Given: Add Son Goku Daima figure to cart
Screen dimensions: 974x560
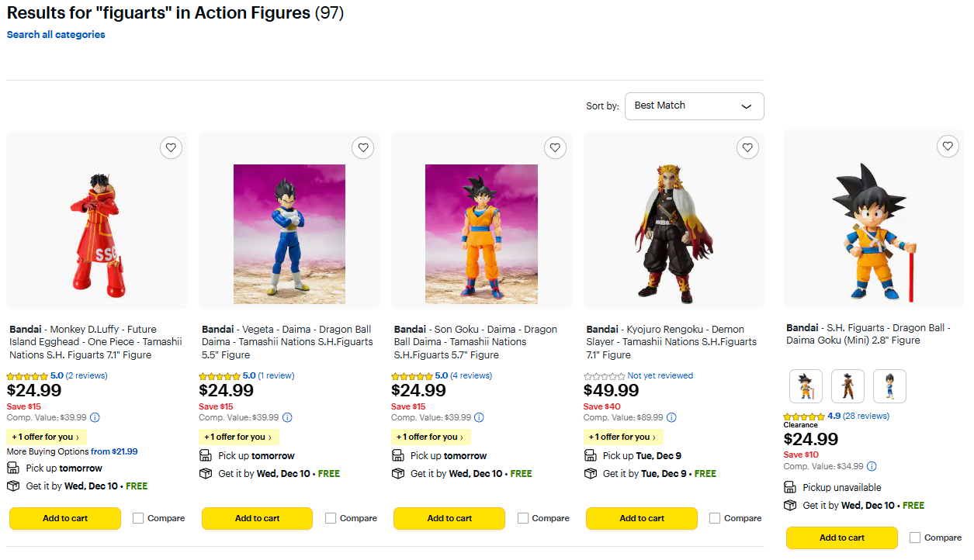Looking at the screenshot, I should (x=449, y=518).
